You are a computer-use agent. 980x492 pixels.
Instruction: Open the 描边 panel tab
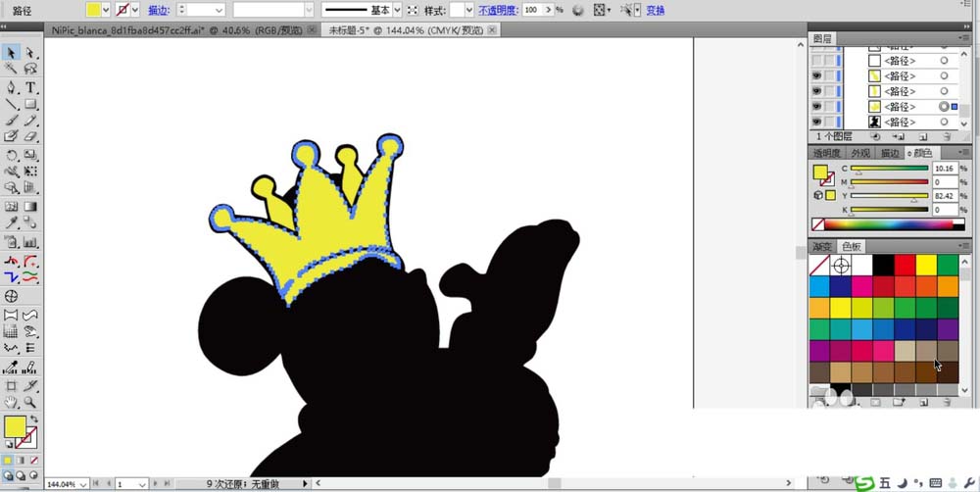tap(889, 153)
